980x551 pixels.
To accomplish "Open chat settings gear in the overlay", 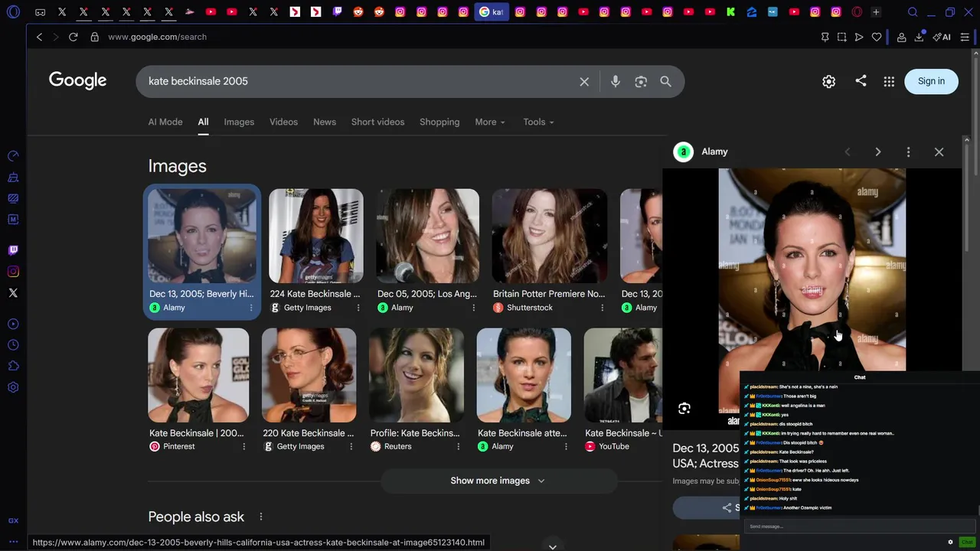I will pyautogui.click(x=950, y=542).
